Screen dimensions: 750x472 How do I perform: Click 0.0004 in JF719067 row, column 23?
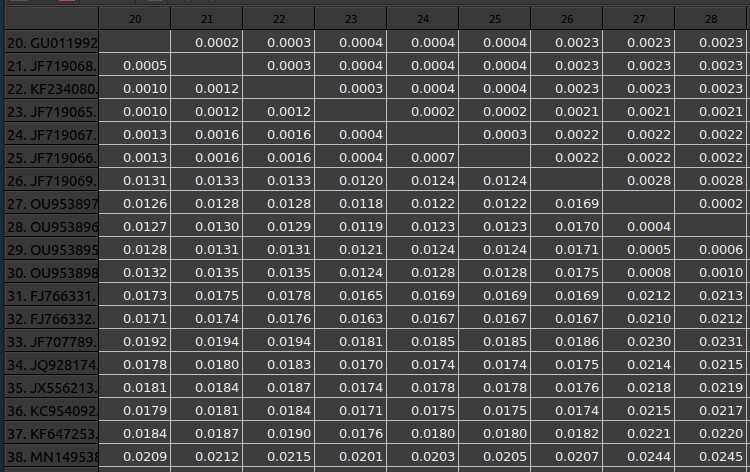351,134
